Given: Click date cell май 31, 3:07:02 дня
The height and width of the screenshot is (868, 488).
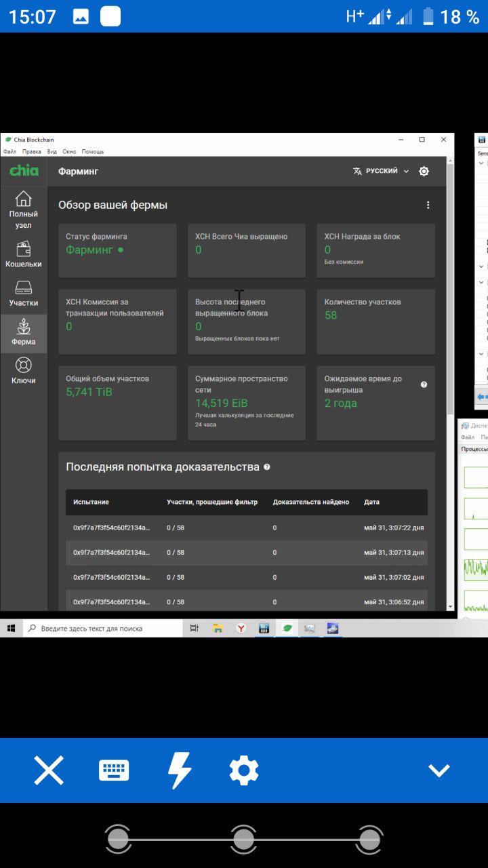Looking at the screenshot, I should [x=394, y=577].
